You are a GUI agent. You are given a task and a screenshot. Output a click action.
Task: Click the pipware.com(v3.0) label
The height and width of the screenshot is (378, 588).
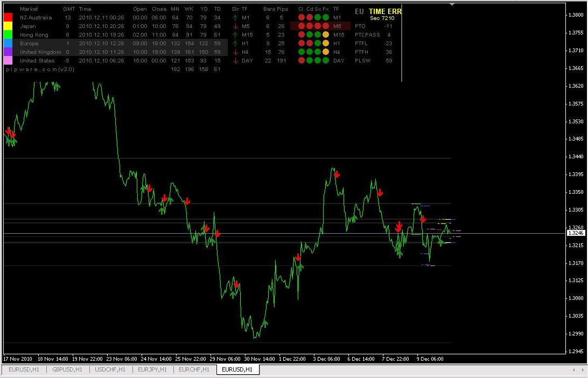40,69
